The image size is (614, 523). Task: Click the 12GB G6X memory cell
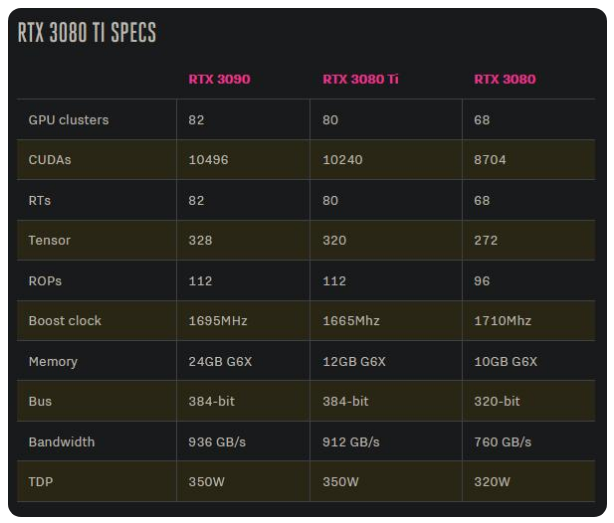354,361
